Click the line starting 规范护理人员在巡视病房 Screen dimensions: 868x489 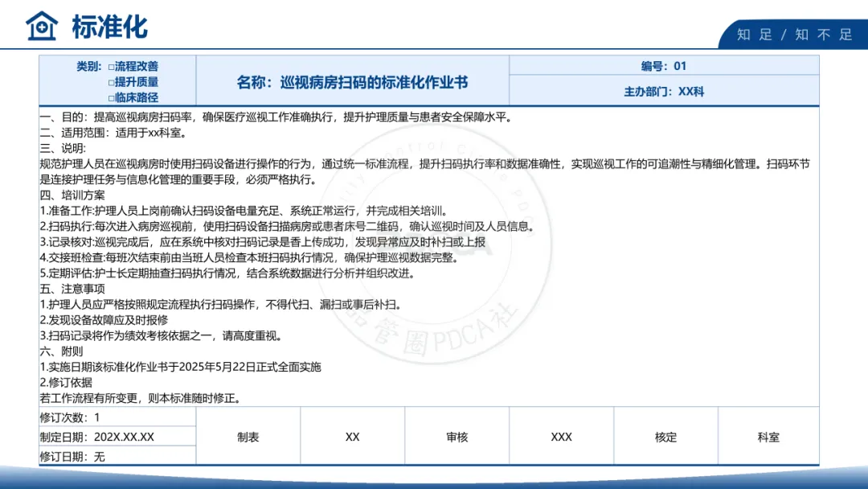(x=424, y=164)
